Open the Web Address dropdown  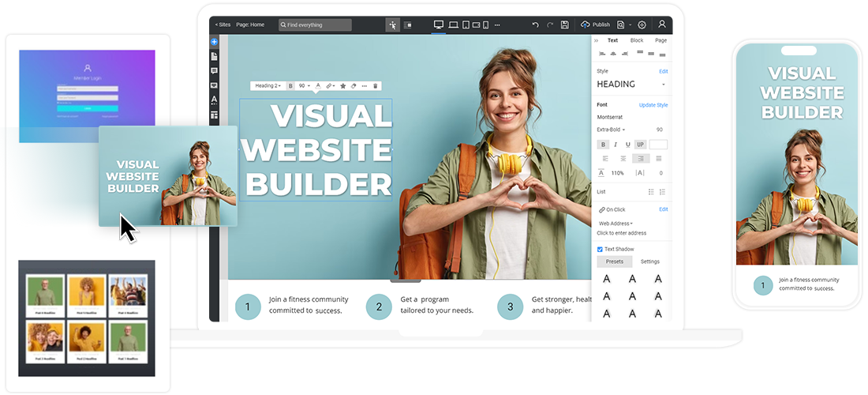click(616, 224)
